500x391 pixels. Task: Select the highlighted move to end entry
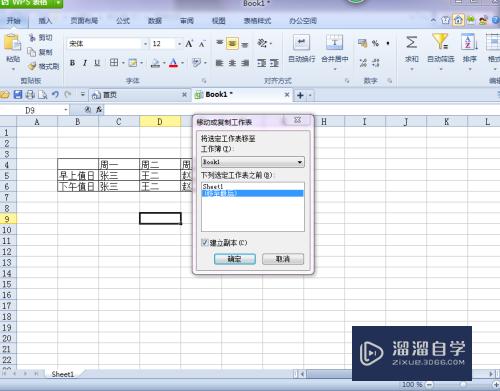pos(253,193)
